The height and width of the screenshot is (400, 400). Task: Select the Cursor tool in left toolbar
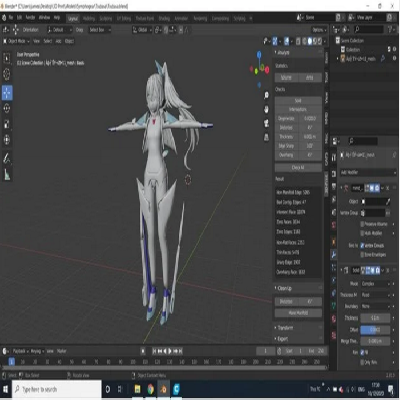tap(7, 74)
